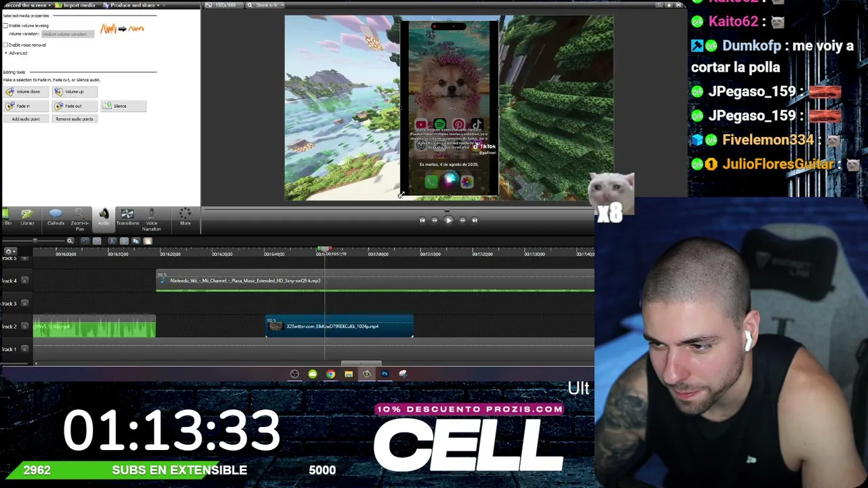The height and width of the screenshot is (488, 868).
Task: Open the Voice Narration tool
Action: click(151, 219)
